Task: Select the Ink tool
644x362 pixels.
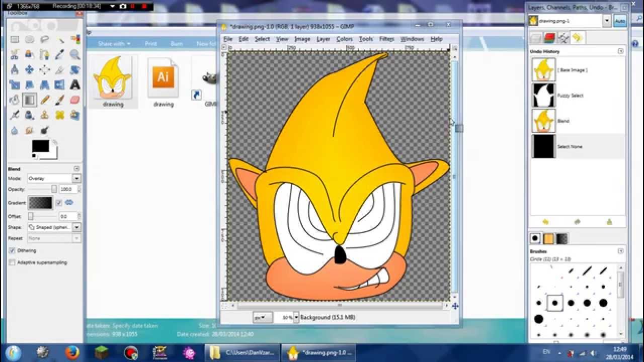Action: point(30,115)
